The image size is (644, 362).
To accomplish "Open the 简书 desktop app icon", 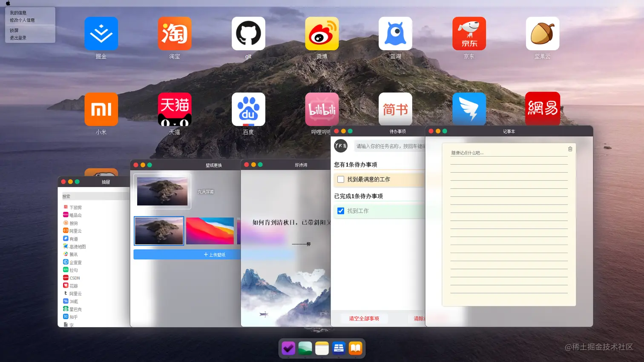I will coord(395,109).
